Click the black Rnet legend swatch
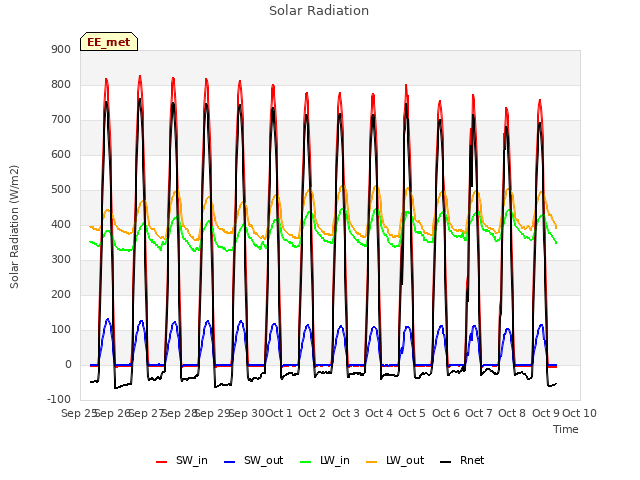Viewport: 640px width, 480px height. pyautogui.click(x=446, y=462)
